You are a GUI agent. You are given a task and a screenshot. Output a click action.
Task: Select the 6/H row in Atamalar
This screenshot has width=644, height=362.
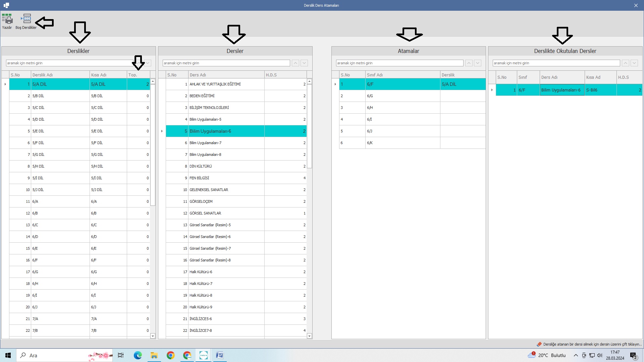tap(413, 108)
